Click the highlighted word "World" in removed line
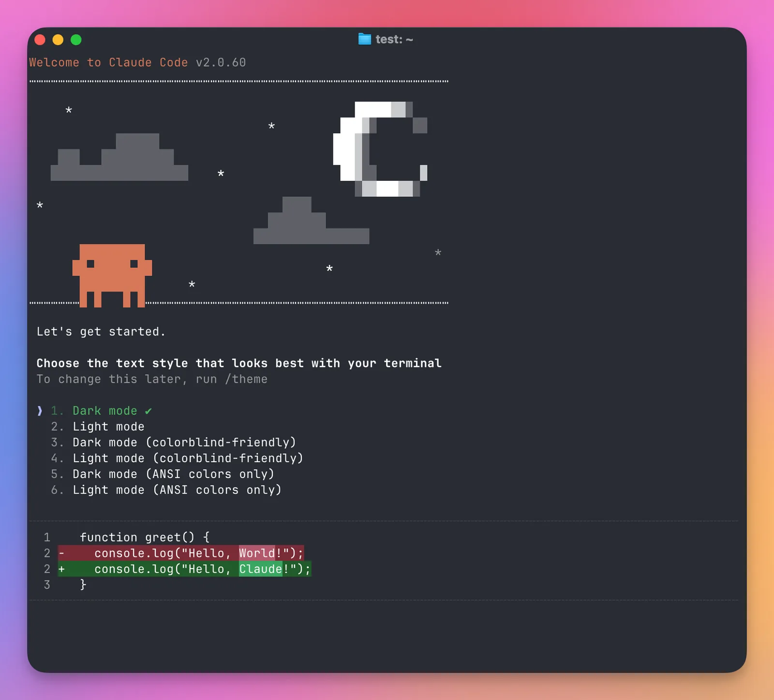The height and width of the screenshot is (700, 774). point(257,553)
